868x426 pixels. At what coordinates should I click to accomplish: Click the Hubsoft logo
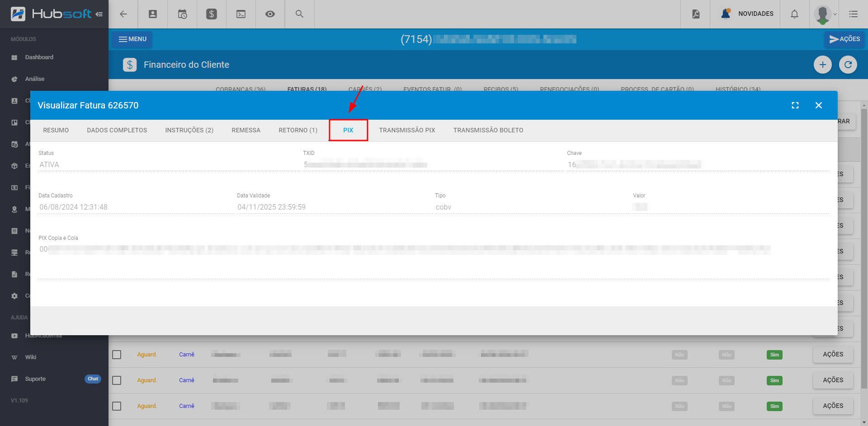pos(51,14)
